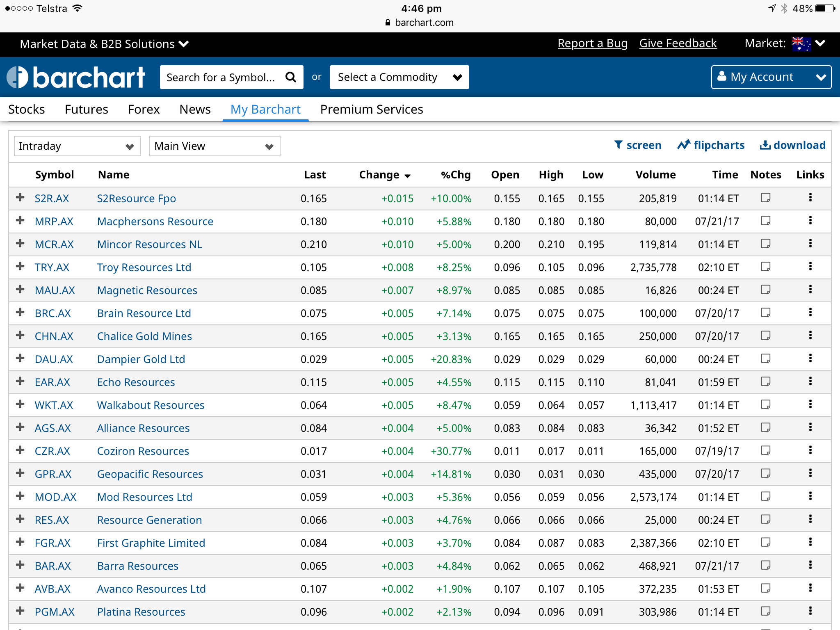Screen dimensions: 840x630
Task: Open notes icon for FGR.AX row
Action: point(765,543)
